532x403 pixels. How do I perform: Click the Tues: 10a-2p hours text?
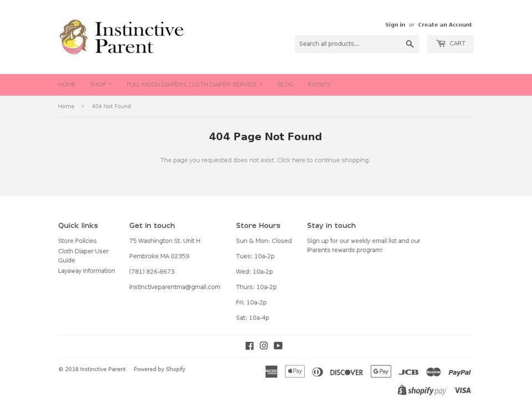pos(255,256)
